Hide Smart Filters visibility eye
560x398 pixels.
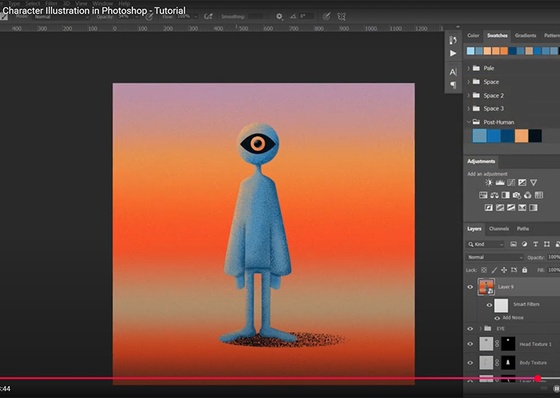tap(489, 305)
